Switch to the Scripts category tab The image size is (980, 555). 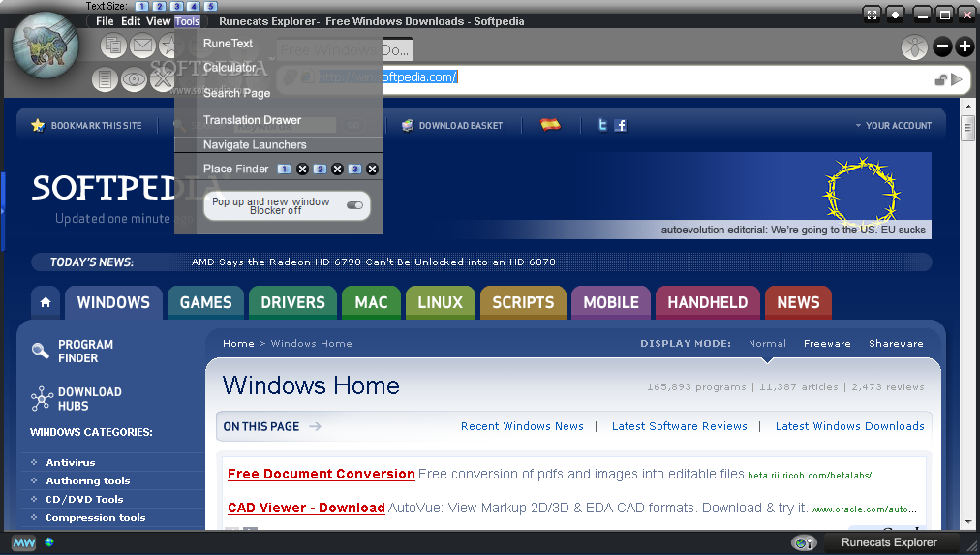coord(523,302)
